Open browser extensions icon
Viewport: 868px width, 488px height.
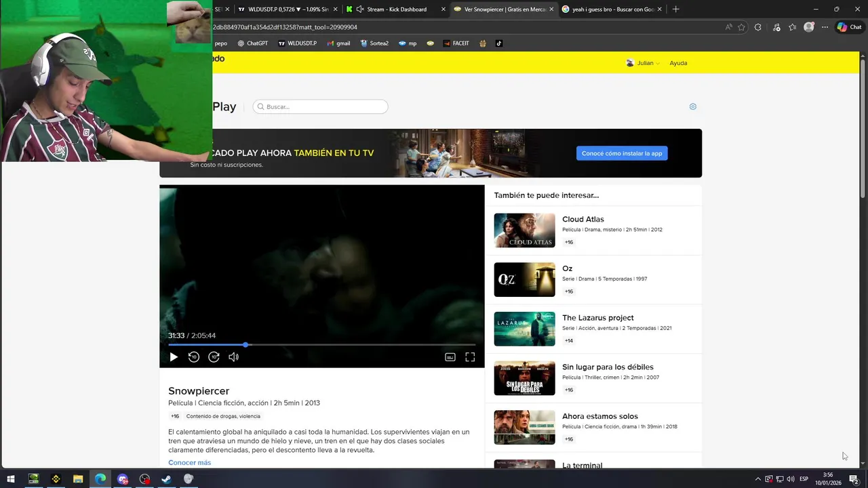click(x=758, y=27)
